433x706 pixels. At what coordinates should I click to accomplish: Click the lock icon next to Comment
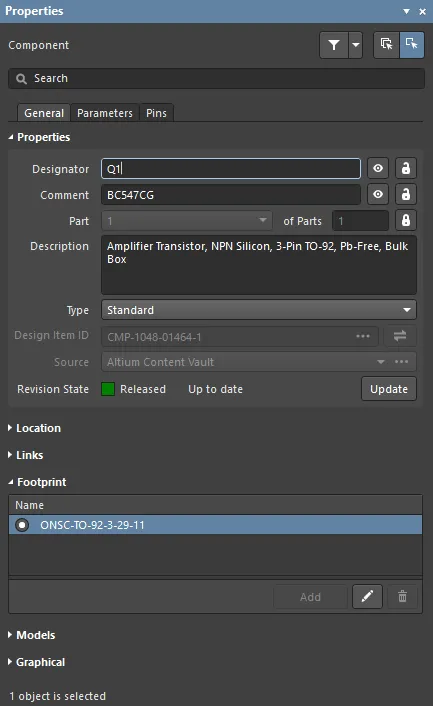406,195
